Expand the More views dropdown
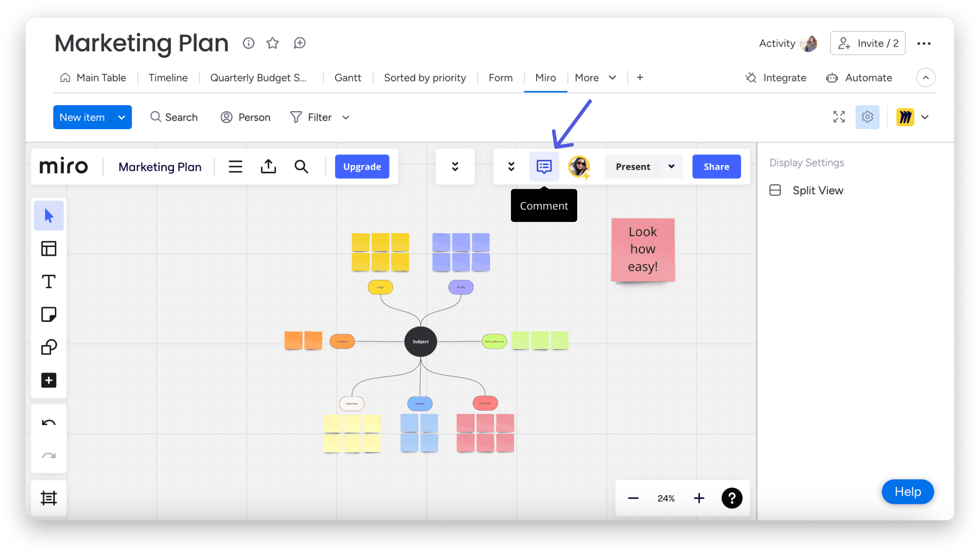Screen dimensions: 980x551 [x=595, y=78]
